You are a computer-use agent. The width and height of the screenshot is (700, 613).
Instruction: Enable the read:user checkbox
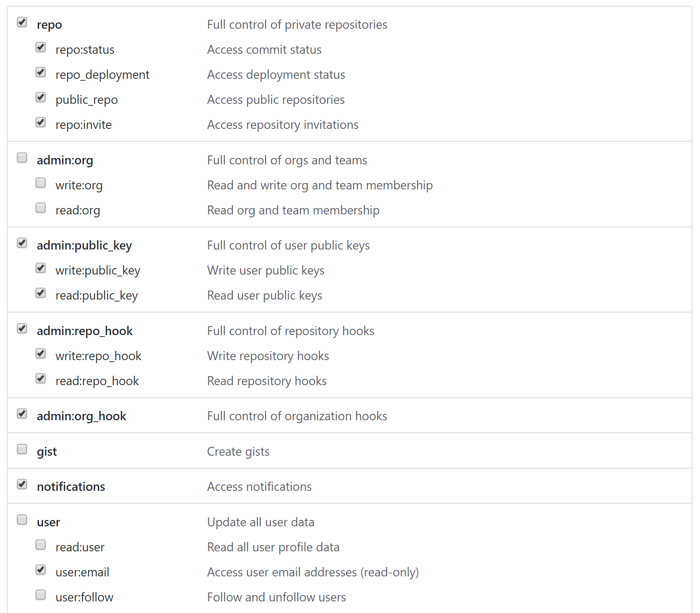(x=41, y=545)
